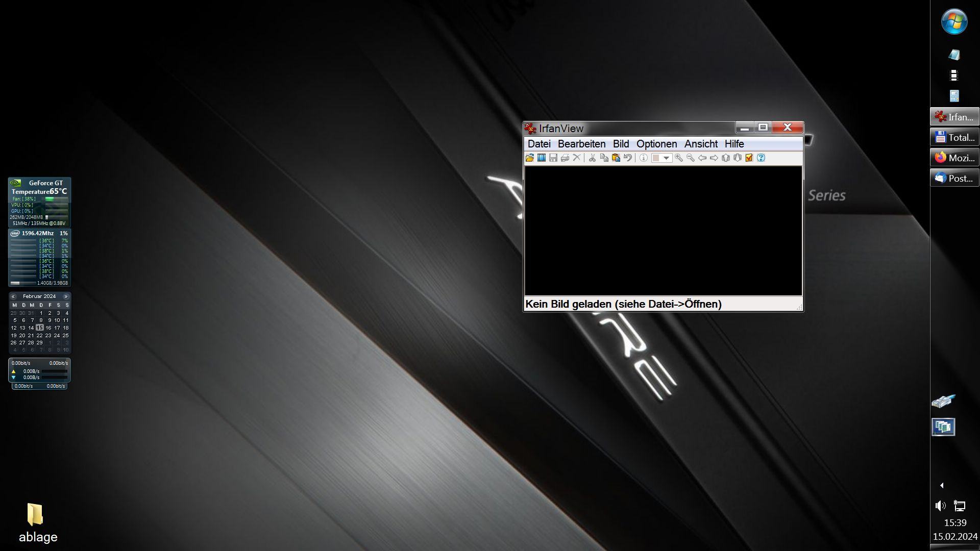Image resolution: width=980 pixels, height=551 pixels.
Task: Open the Bearbeiten menu
Action: [x=581, y=144]
